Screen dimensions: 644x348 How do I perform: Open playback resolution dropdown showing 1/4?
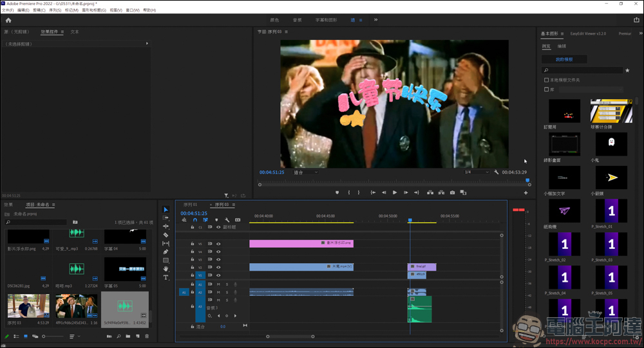pyautogui.click(x=477, y=172)
